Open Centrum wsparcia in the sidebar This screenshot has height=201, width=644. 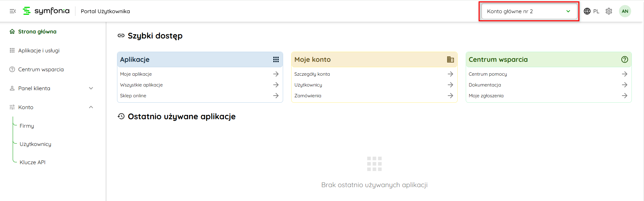click(x=41, y=69)
